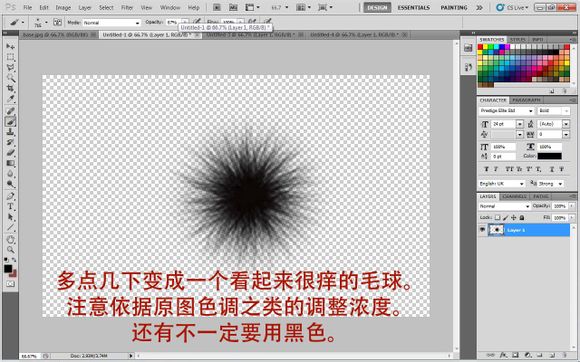
Task: Open the layer blend mode dropdown
Action: tap(505, 206)
